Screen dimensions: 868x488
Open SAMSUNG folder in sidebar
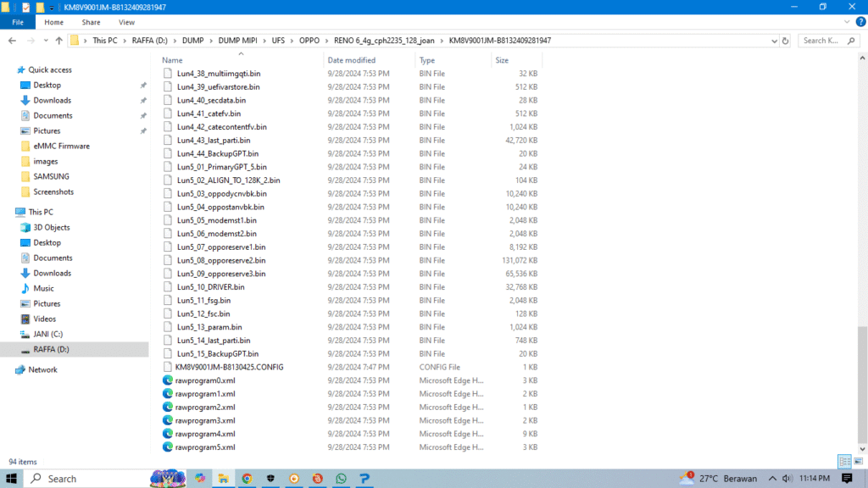pos(51,176)
